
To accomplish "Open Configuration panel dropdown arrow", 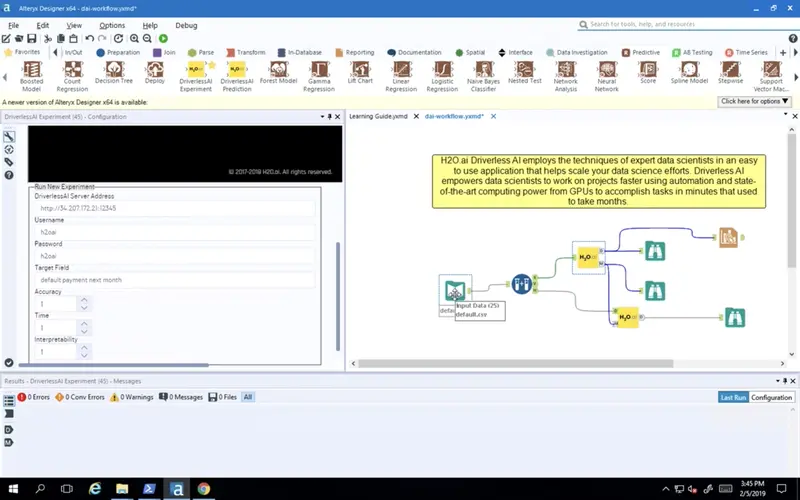I will click(322, 116).
